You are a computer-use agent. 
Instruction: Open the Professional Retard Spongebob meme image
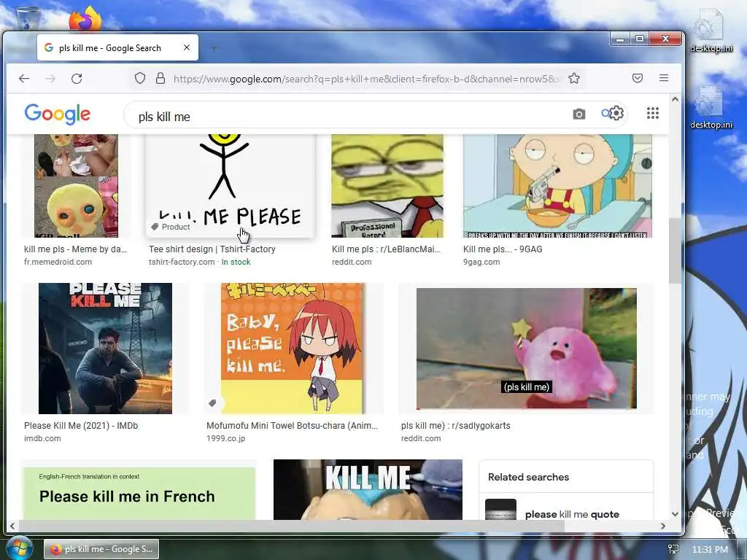(x=387, y=186)
